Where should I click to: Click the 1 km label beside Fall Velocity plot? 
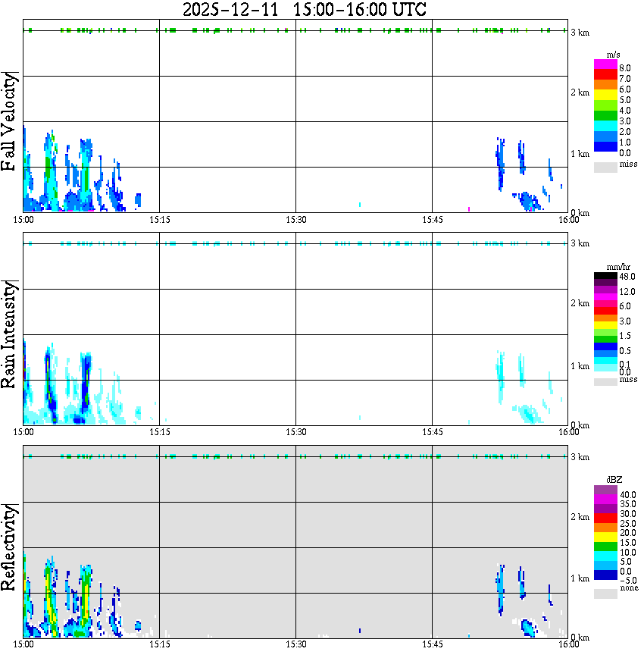[580, 154]
